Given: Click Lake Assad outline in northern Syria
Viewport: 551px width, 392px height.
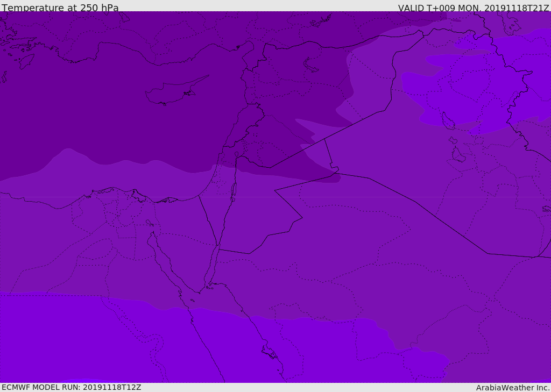Looking at the screenshot, I should [310, 65].
